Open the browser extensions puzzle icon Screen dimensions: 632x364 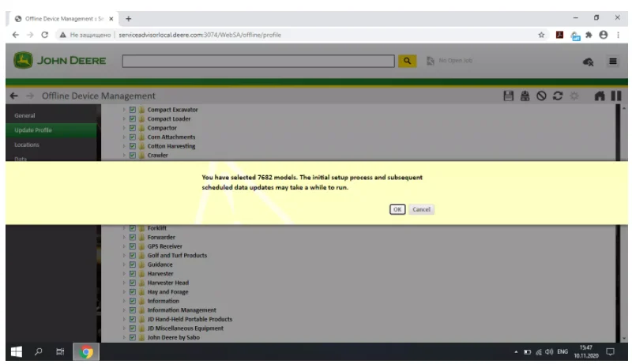tap(589, 35)
